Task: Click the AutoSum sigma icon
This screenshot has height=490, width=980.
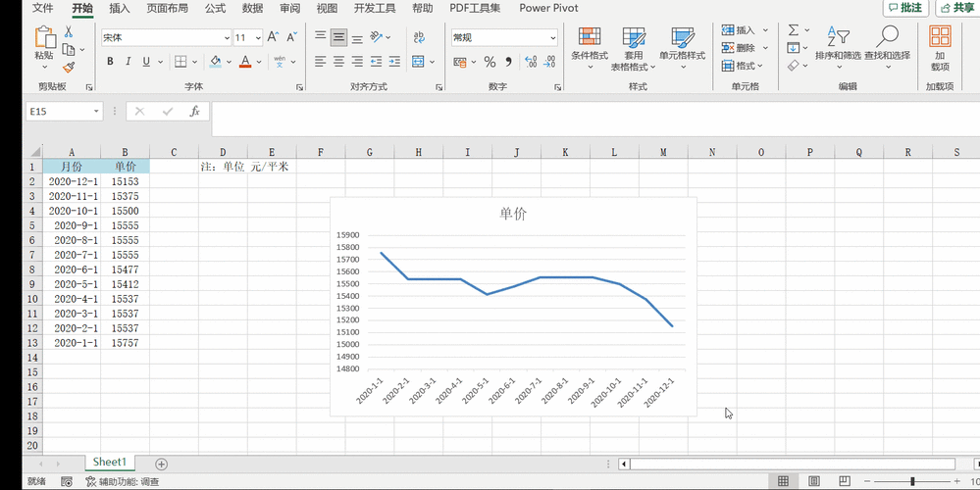Action: tap(794, 30)
